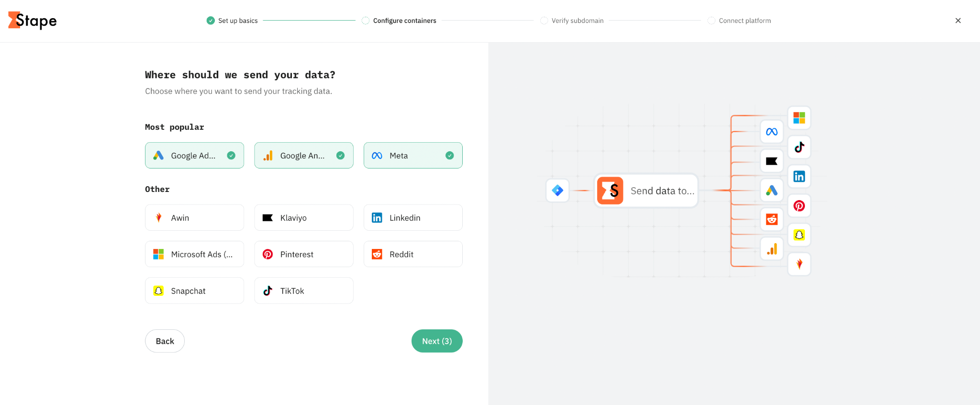The height and width of the screenshot is (405, 980).
Task: Click the Microsoft four-square logo in the Other list
Action: point(158,254)
